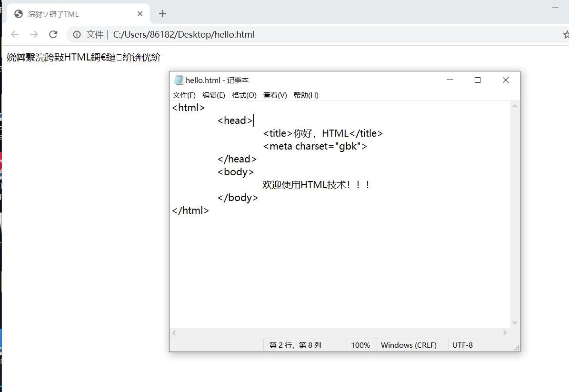
Task: Click the Notepad icon in title bar
Action: 179,80
